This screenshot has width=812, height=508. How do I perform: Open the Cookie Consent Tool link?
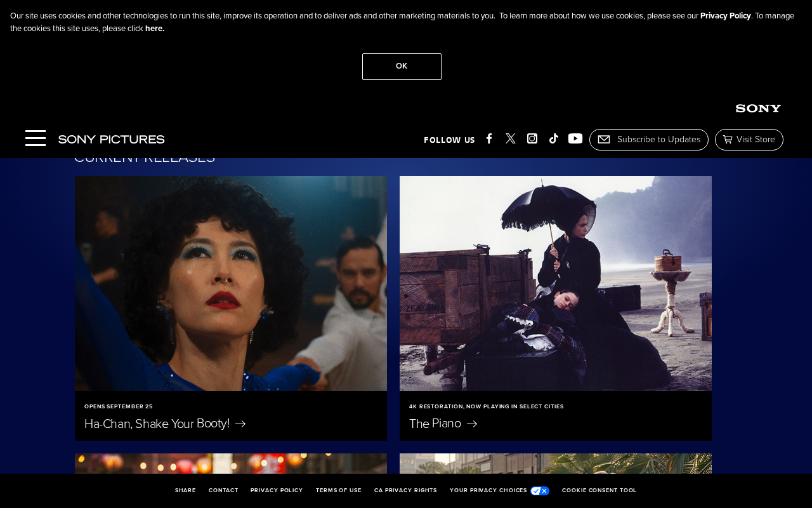599,490
